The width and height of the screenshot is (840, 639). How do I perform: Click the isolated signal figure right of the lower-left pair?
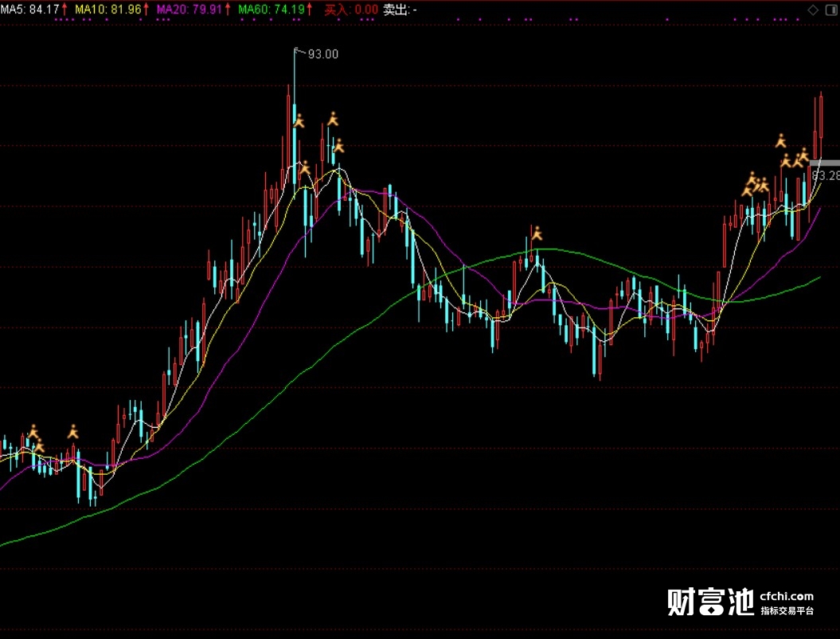(x=73, y=432)
